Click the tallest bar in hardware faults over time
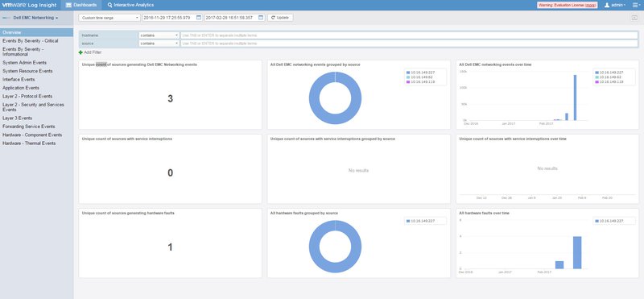 pyautogui.click(x=577, y=252)
